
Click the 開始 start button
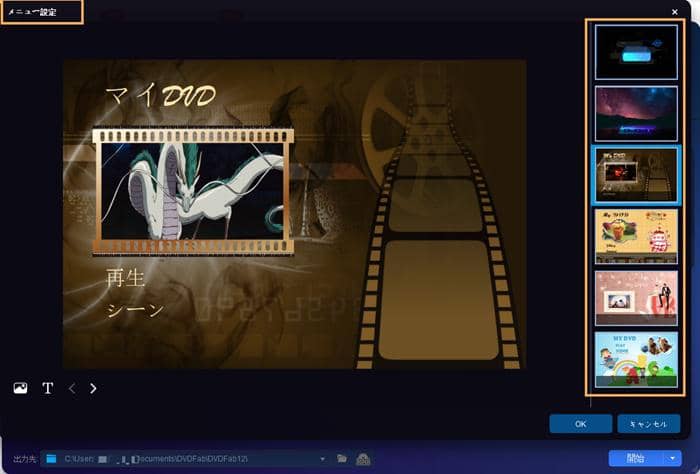click(636, 458)
